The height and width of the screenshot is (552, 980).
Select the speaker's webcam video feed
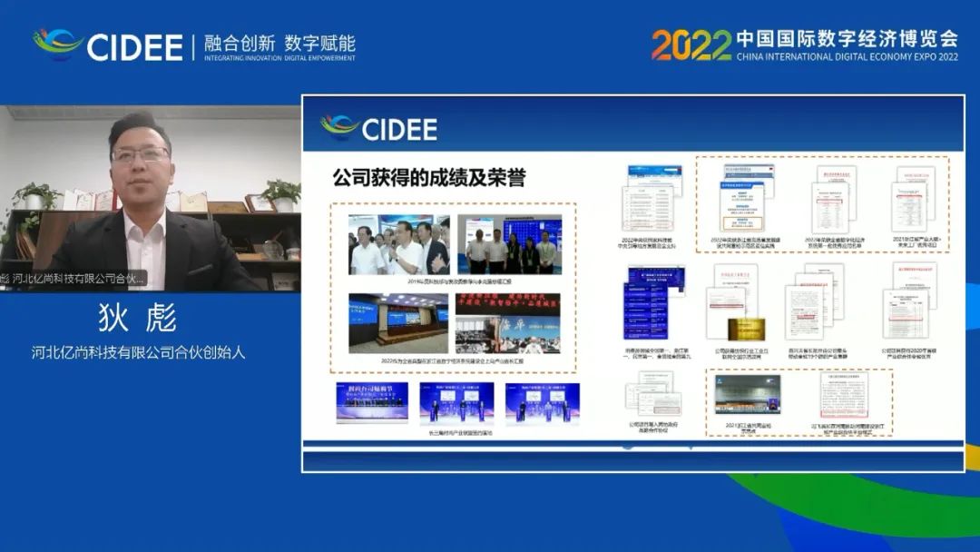(150, 195)
